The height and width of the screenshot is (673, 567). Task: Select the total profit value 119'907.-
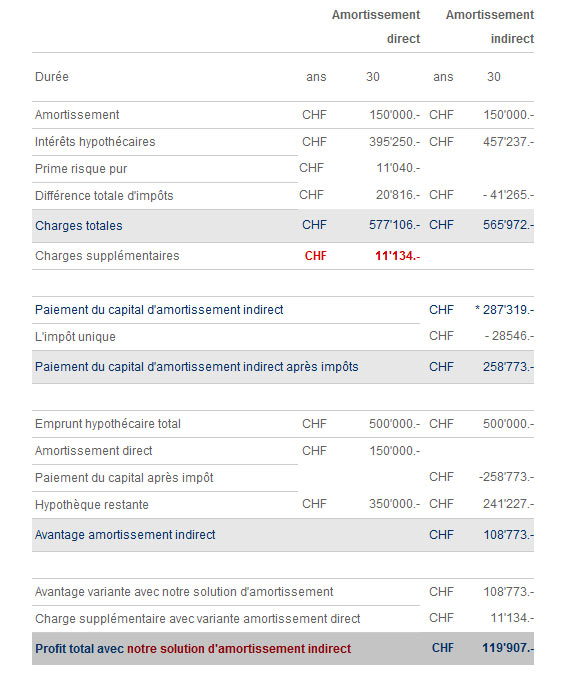[x=508, y=648]
